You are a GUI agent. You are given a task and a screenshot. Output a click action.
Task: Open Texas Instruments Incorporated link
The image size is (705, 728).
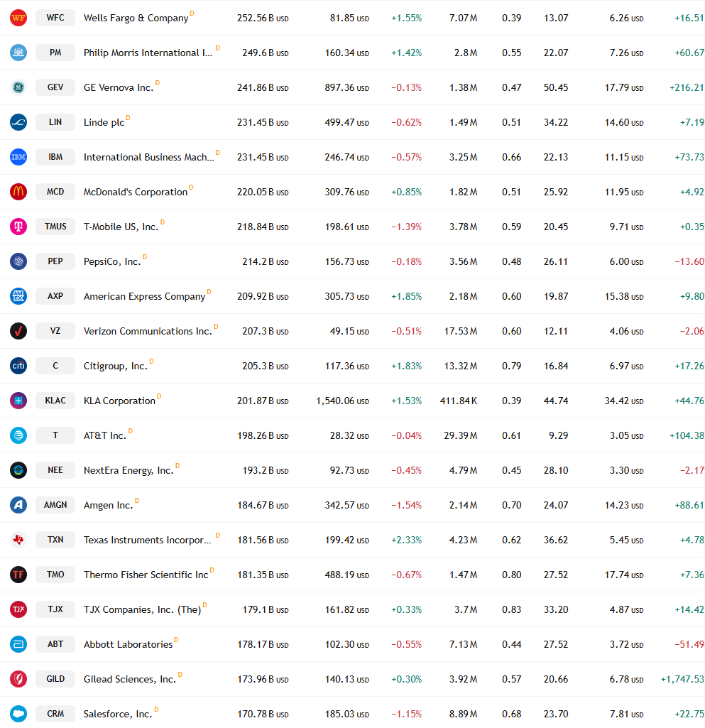point(147,540)
